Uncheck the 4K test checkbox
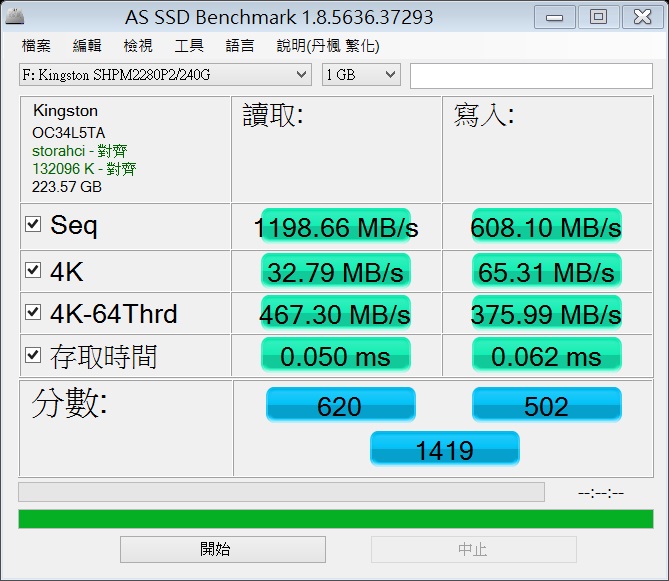 pyautogui.click(x=33, y=270)
